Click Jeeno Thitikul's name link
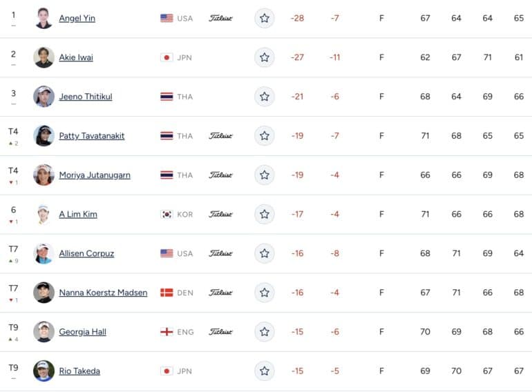The image size is (532, 392). click(x=86, y=97)
